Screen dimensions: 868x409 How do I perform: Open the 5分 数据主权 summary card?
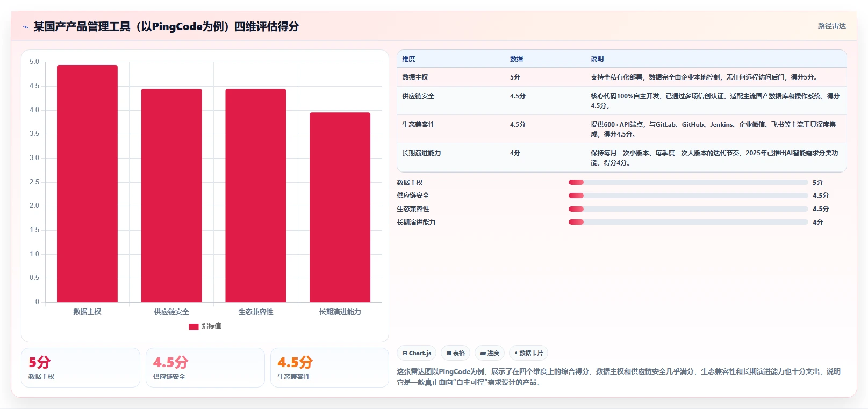[81, 368]
